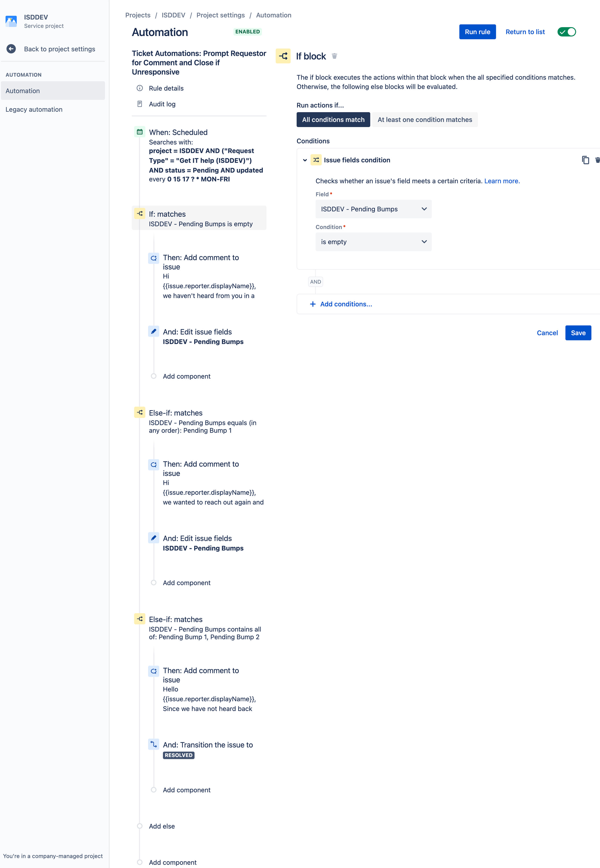Open the Audit log document icon
This screenshot has width=600, height=868.
click(x=139, y=104)
